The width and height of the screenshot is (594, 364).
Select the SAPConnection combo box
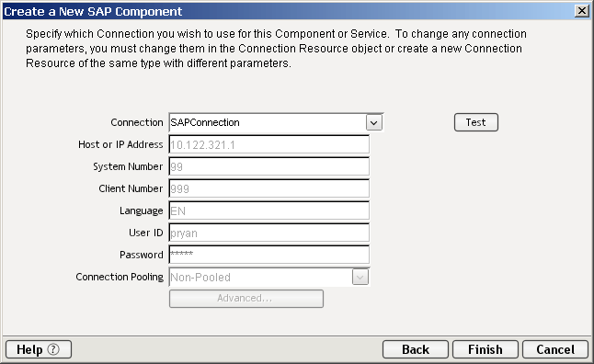tap(276, 123)
